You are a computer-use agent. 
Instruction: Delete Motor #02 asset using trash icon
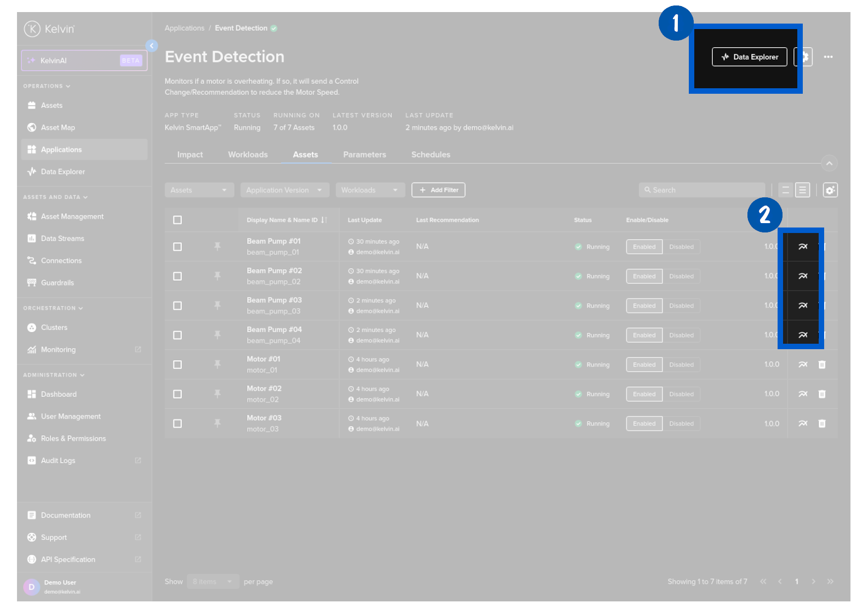[x=821, y=394]
